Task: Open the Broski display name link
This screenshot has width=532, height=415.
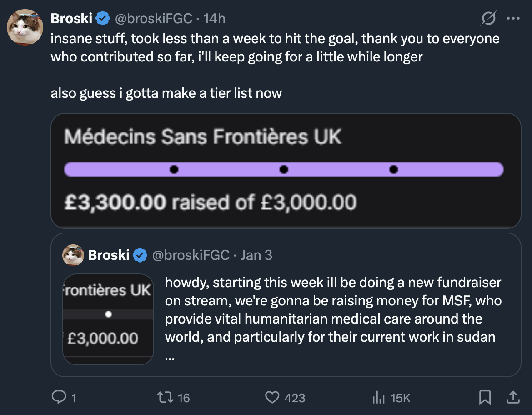Action: pyautogui.click(x=71, y=19)
